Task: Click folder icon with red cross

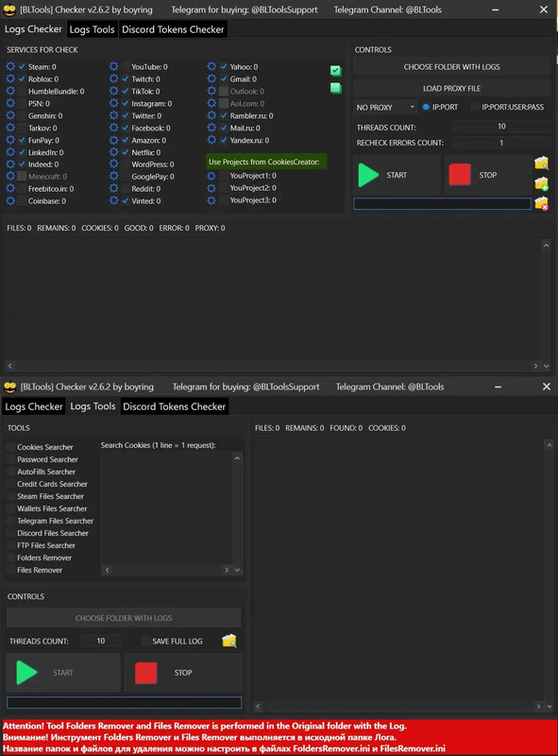Action: click(x=541, y=204)
